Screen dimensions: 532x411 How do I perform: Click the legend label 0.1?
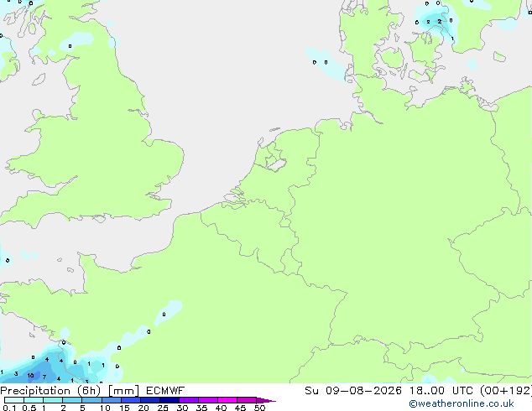pos(9,408)
